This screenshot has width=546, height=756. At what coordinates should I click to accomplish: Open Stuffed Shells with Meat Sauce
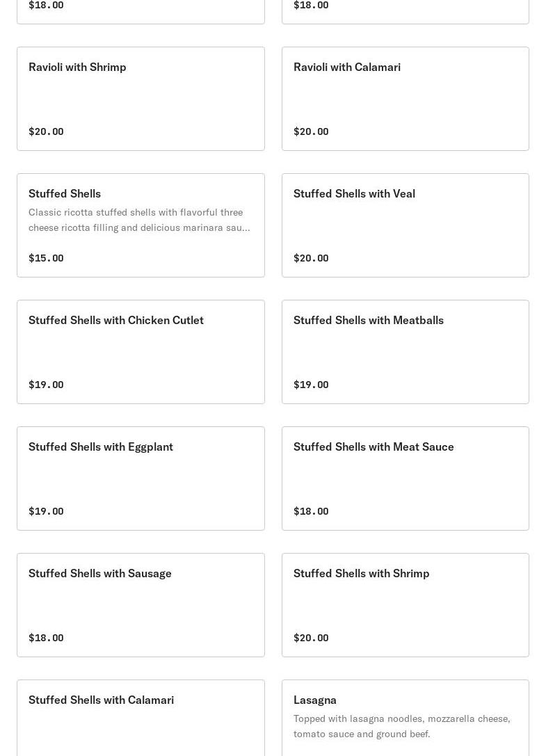(406, 478)
